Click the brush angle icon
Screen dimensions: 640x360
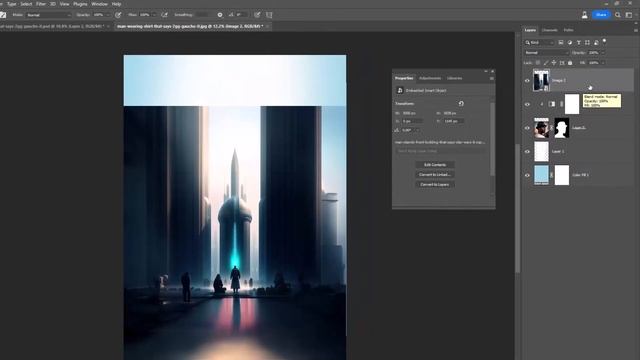coord(231,15)
